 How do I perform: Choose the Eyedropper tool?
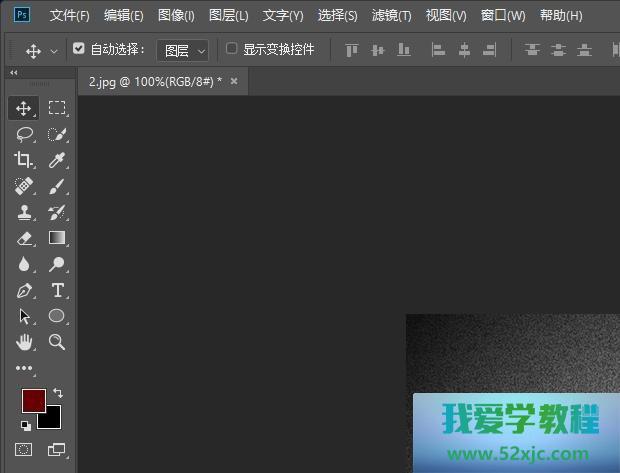[x=57, y=160]
